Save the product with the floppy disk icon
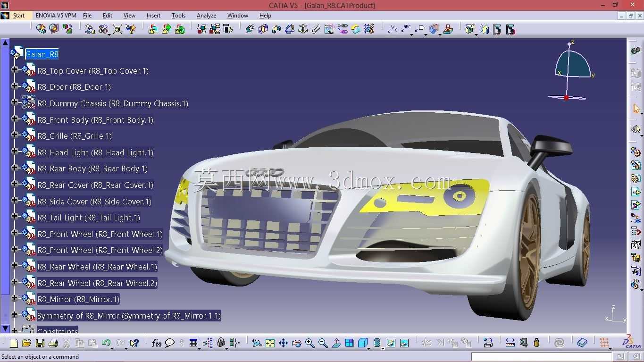The image size is (644, 362). (40, 343)
